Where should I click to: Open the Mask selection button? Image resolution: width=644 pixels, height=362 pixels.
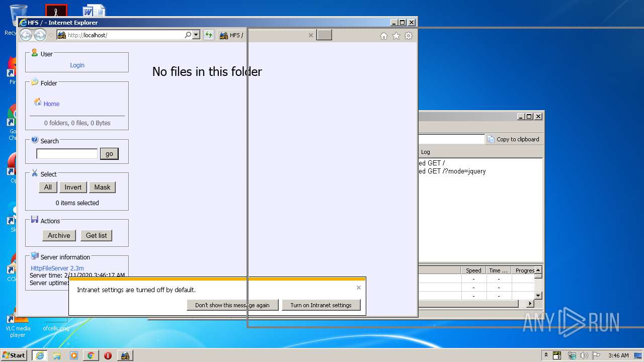(102, 187)
